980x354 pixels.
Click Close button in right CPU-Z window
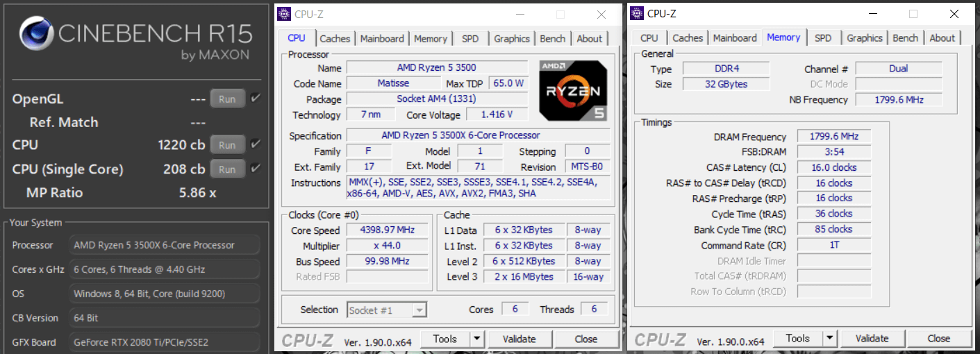(939, 338)
